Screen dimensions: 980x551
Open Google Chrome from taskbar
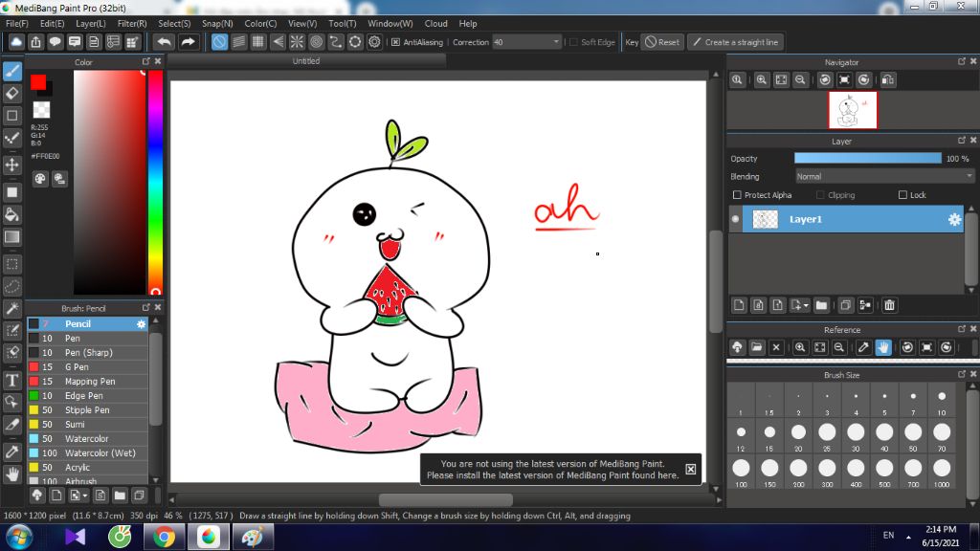[164, 538]
